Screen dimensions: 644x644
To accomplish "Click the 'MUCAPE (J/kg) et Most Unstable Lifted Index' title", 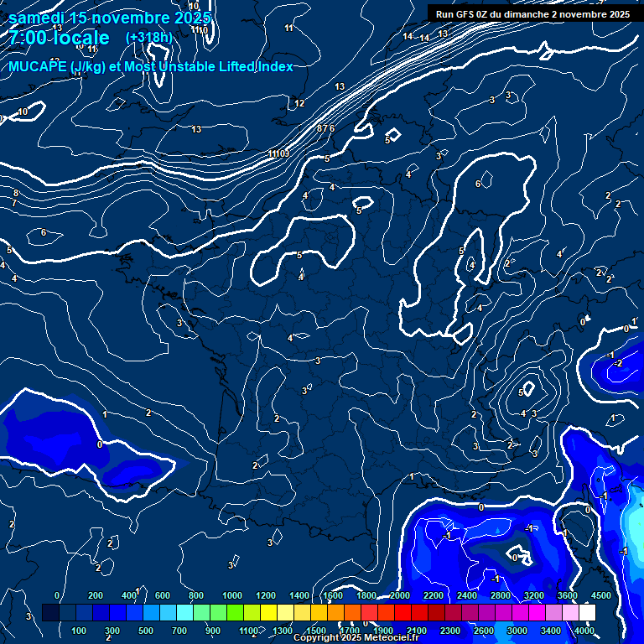I will tap(151, 66).
